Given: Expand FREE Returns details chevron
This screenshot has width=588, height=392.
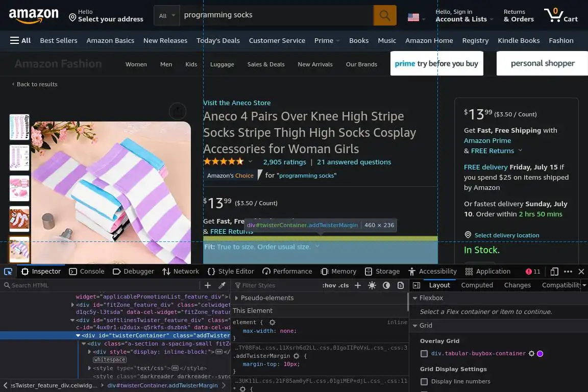Looking at the screenshot, I should 520,151.
